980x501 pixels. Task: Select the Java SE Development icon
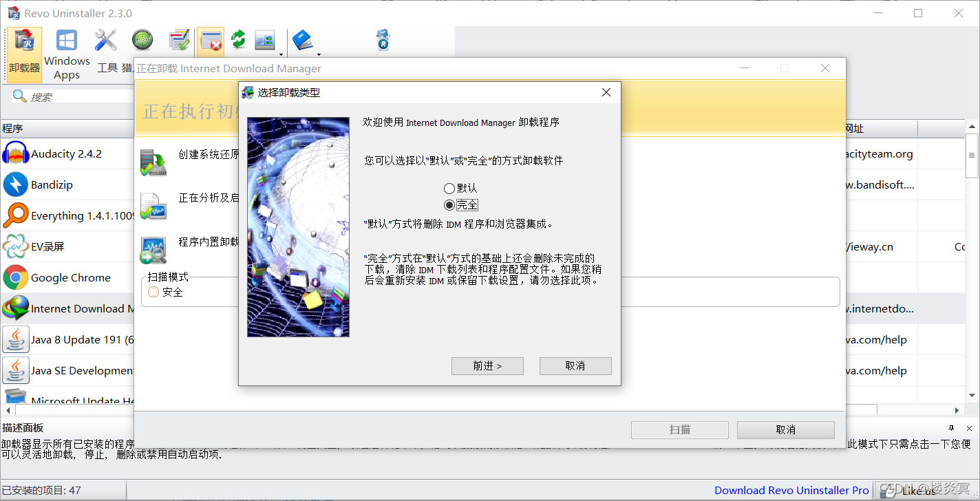pyautogui.click(x=15, y=370)
